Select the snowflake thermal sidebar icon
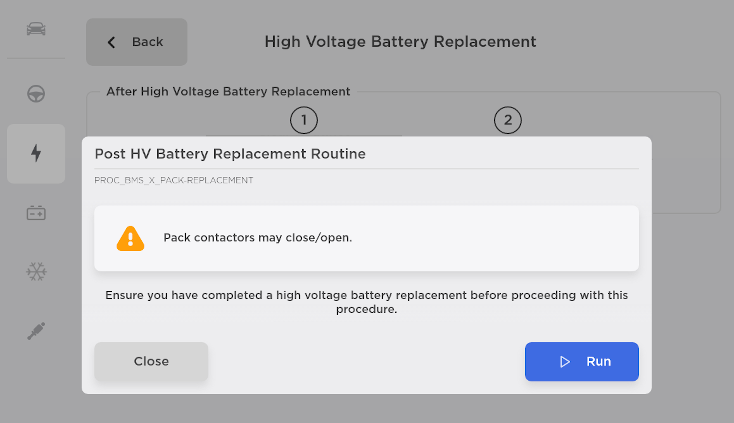Viewport: 734px width, 423px height. click(x=36, y=271)
